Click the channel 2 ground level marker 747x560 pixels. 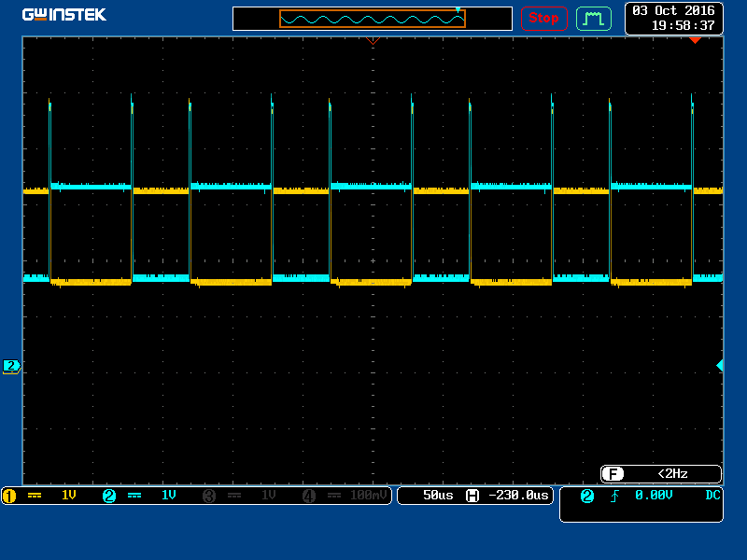click(11, 366)
